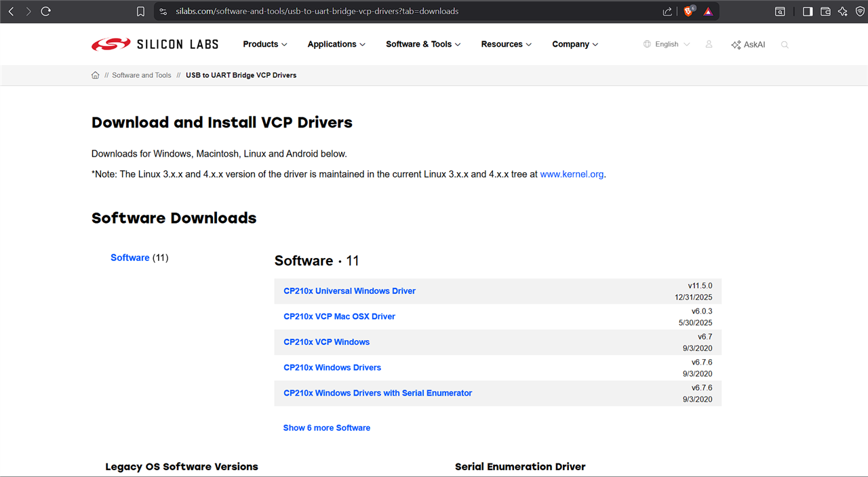The image size is (868, 477).
Task: Open site search magnifier icon
Action: click(x=785, y=45)
